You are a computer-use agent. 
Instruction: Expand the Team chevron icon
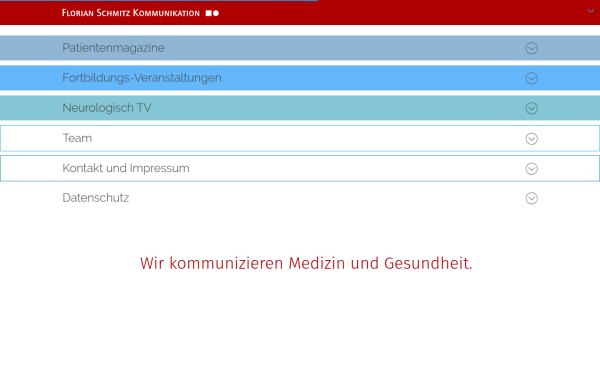pyautogui.click(x=532, y=139)
